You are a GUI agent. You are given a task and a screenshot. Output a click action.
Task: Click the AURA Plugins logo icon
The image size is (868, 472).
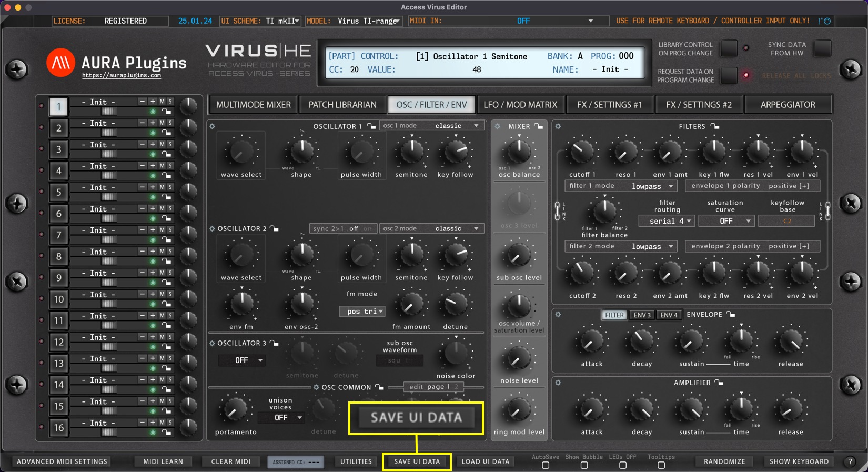coord(60,63)
